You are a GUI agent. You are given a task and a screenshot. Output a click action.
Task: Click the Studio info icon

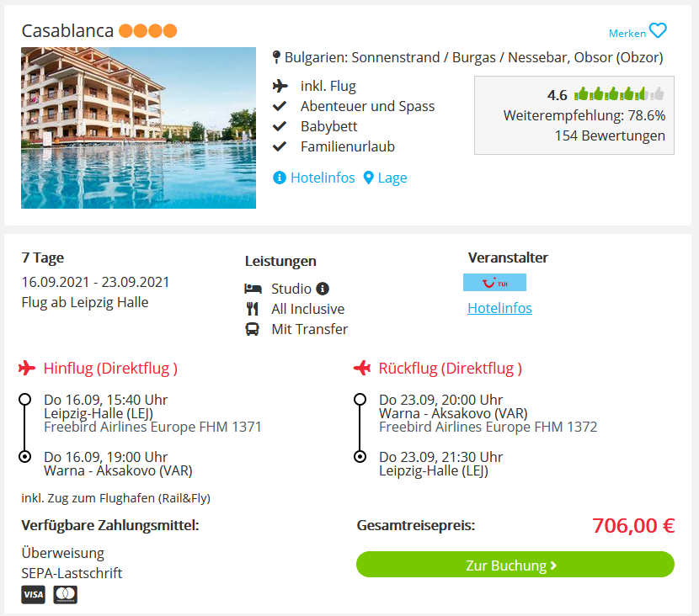pos(323,289)
